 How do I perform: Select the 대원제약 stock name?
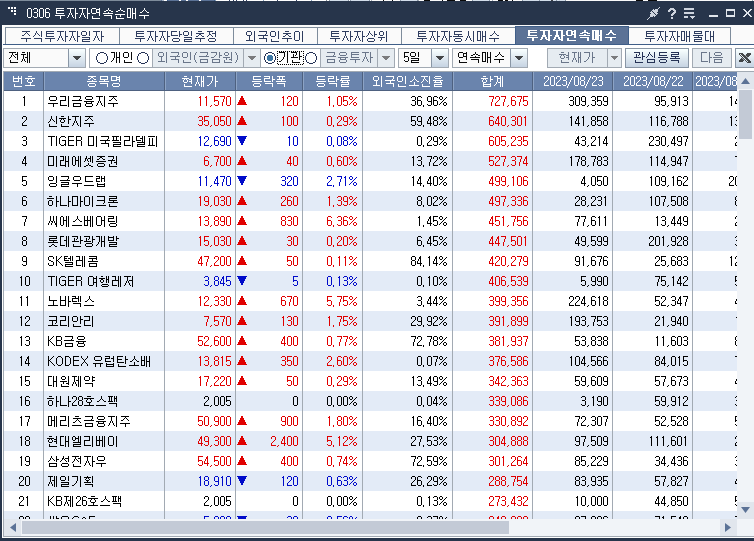(71, 381)
